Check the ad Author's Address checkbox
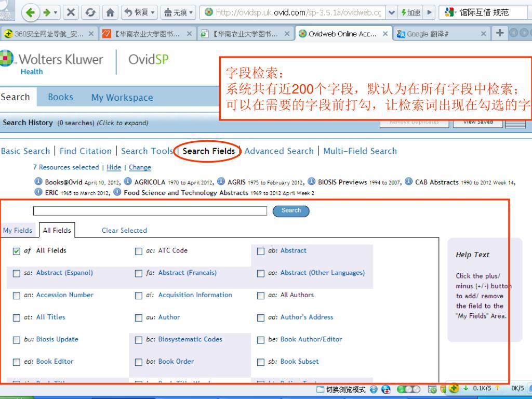532x399 pixels. (261, 318)
